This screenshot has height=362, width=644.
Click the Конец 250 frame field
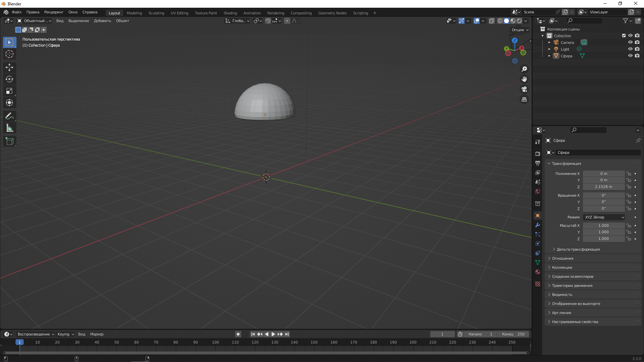(513, 334)
